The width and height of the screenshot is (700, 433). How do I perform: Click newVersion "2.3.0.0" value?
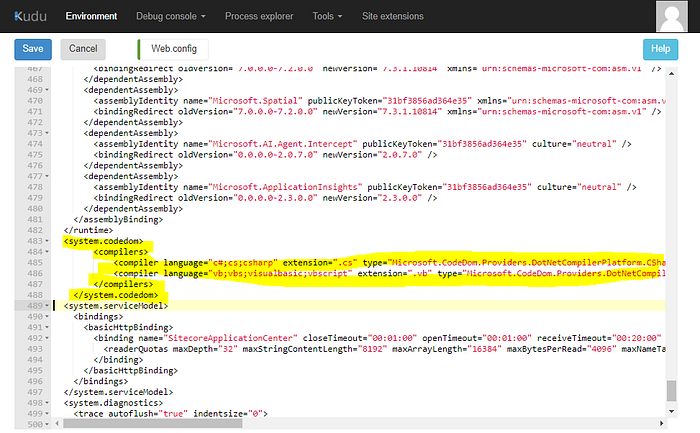pyautogui.click(x=400, y=198)
